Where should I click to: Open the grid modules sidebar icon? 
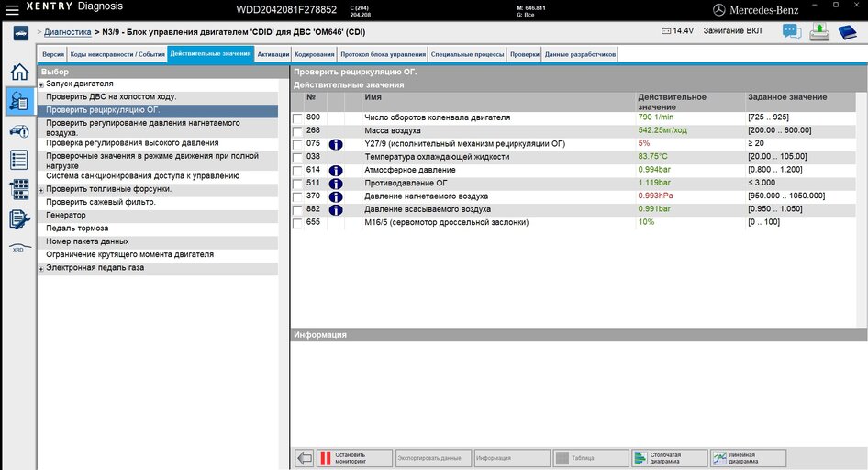click(19, 189)
